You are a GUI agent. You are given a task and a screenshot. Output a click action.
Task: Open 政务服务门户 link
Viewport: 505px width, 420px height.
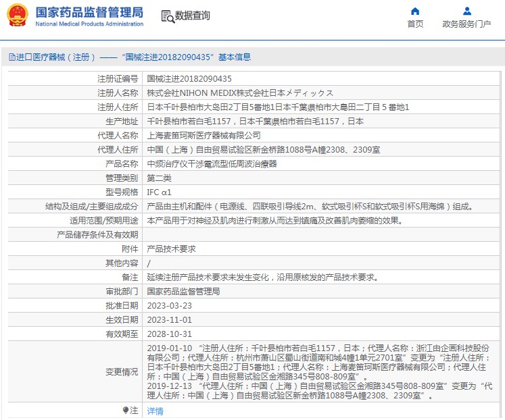(x=466, y=24)
